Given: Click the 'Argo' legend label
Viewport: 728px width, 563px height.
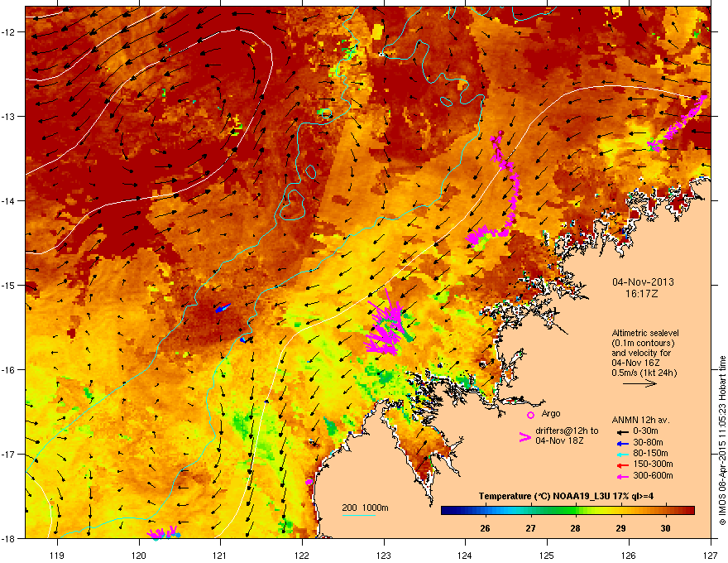Looking at the screenshot, I should (551, 413).
